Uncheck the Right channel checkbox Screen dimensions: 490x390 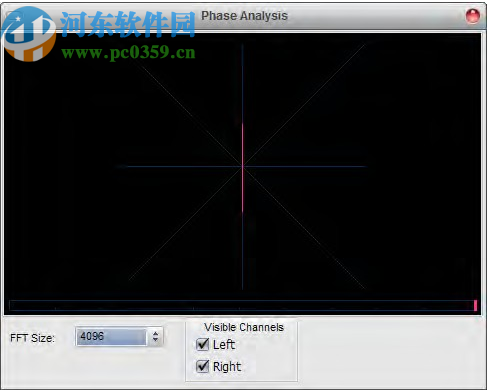[202, 366]
